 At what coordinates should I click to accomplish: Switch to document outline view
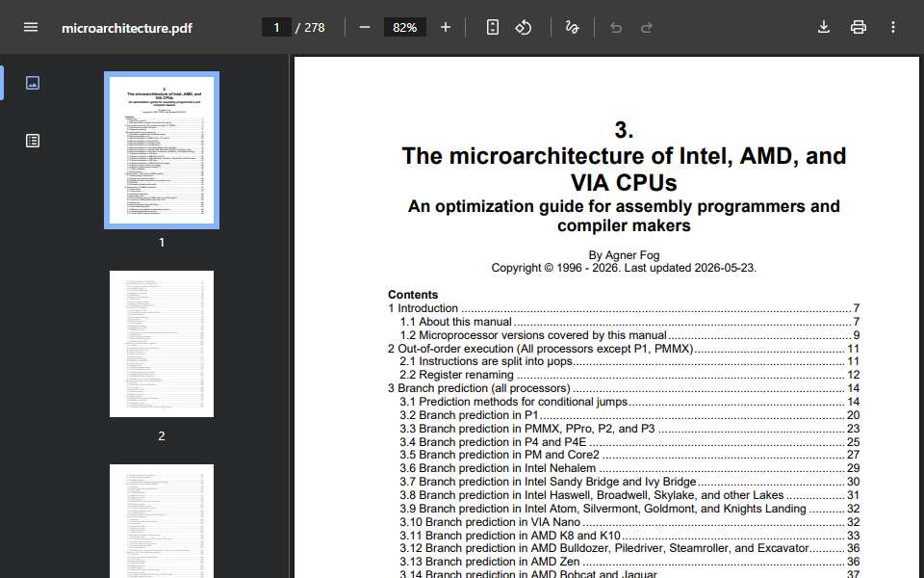point(33,141)
